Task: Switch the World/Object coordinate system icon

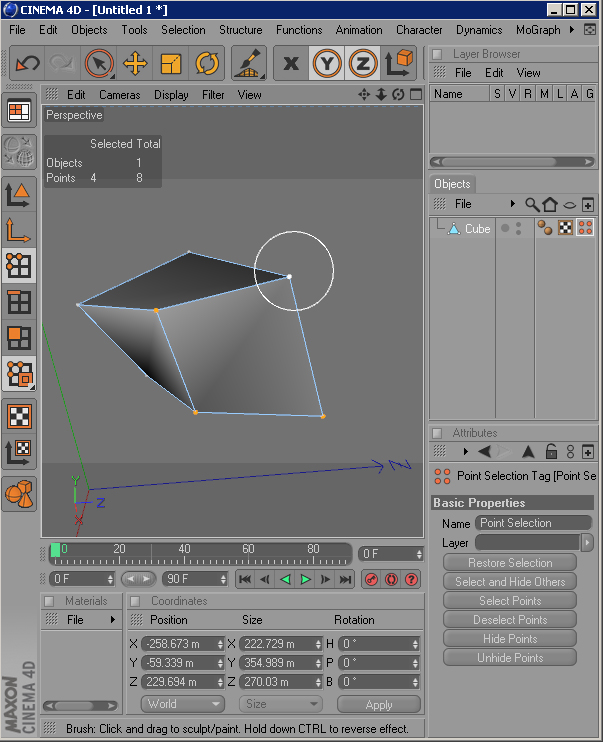Action: (399, 63)
